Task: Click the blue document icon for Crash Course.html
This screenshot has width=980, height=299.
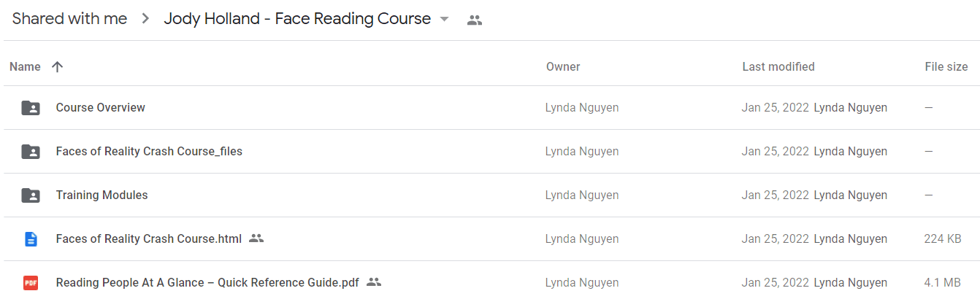Action: (31, 239)
